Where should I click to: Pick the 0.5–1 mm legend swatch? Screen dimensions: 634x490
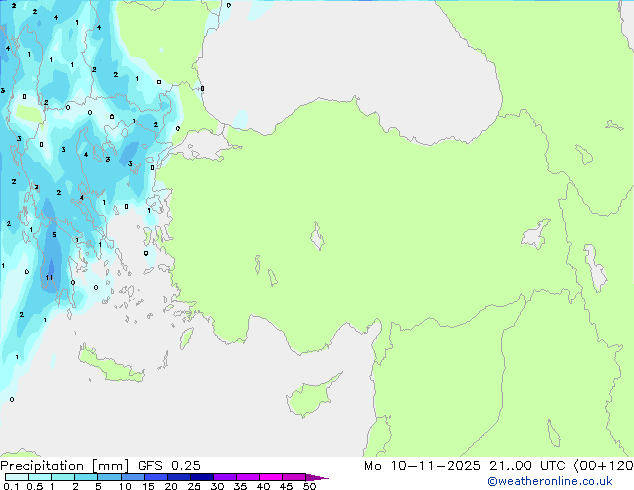coord(40,477)
